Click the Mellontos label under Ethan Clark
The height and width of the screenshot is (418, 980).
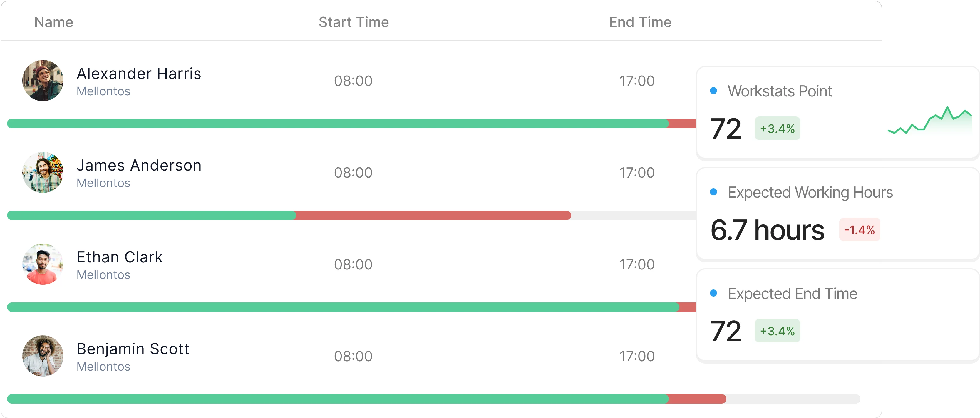pyautogui.click(x=103, y=275)
